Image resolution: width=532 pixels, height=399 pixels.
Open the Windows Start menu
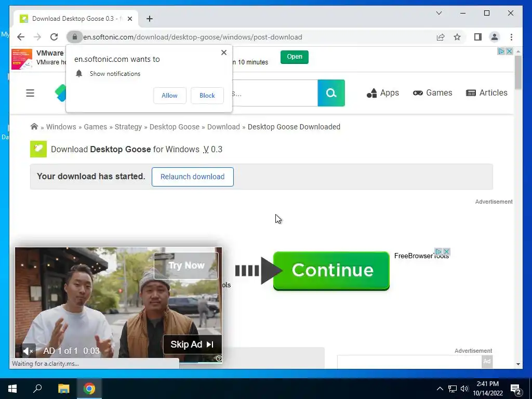pos(12,389)
